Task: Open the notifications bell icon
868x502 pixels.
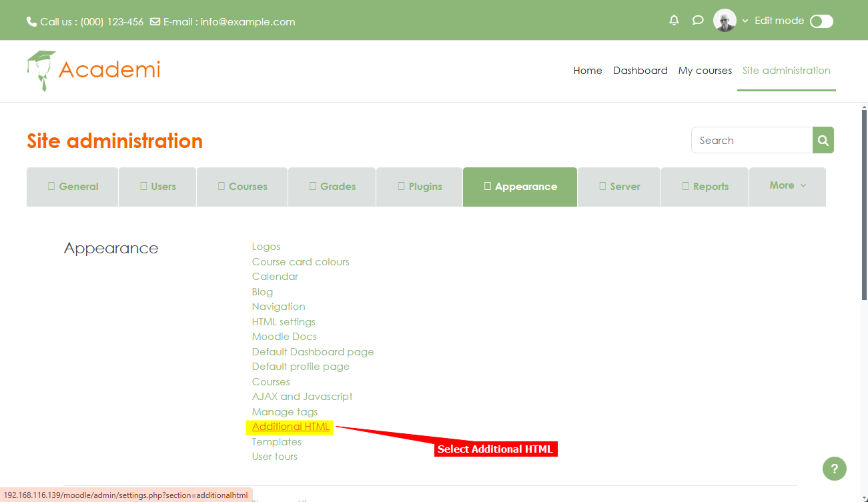Action: (674, 20)
